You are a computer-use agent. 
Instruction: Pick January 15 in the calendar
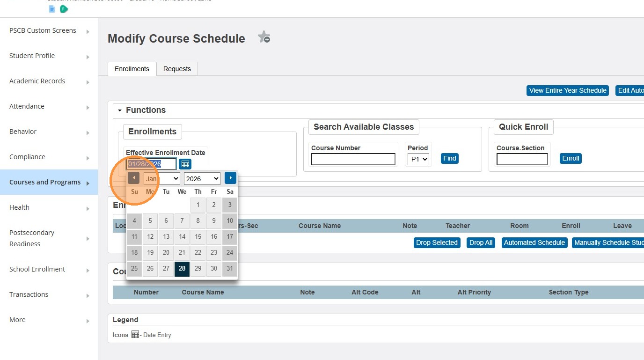[x=198, y=237]
